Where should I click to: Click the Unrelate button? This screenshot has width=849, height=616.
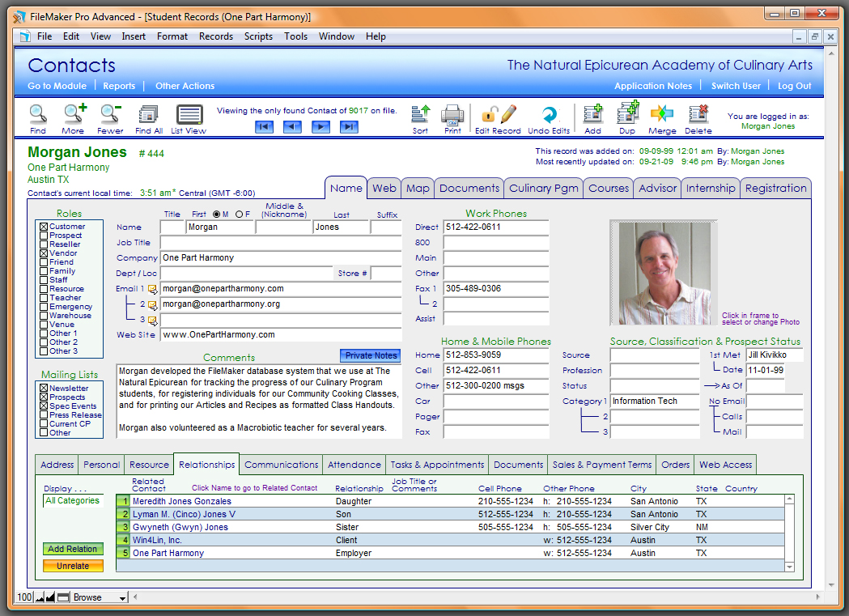click(73, 566)
